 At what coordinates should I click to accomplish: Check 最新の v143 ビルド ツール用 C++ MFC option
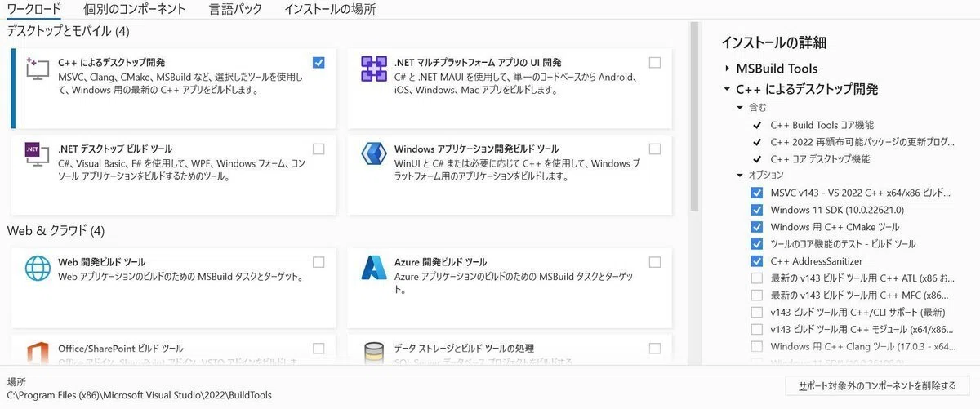[x=756, y=296]
